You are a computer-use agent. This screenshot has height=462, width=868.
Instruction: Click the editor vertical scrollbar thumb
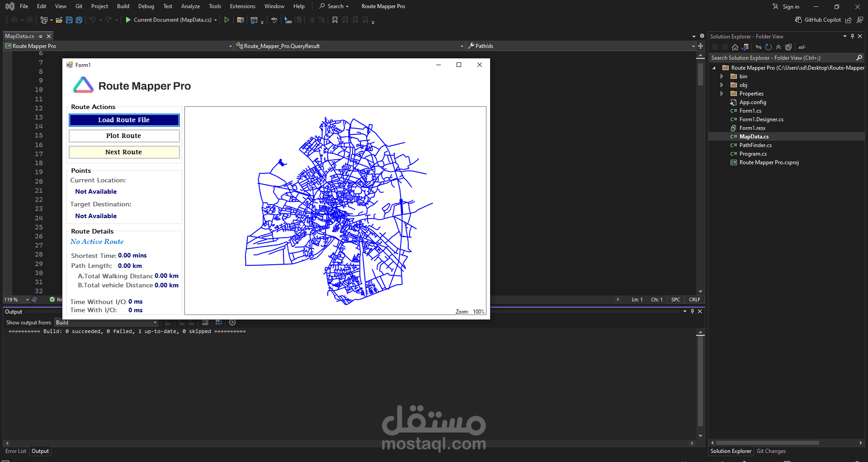click(x=700, y=75)
